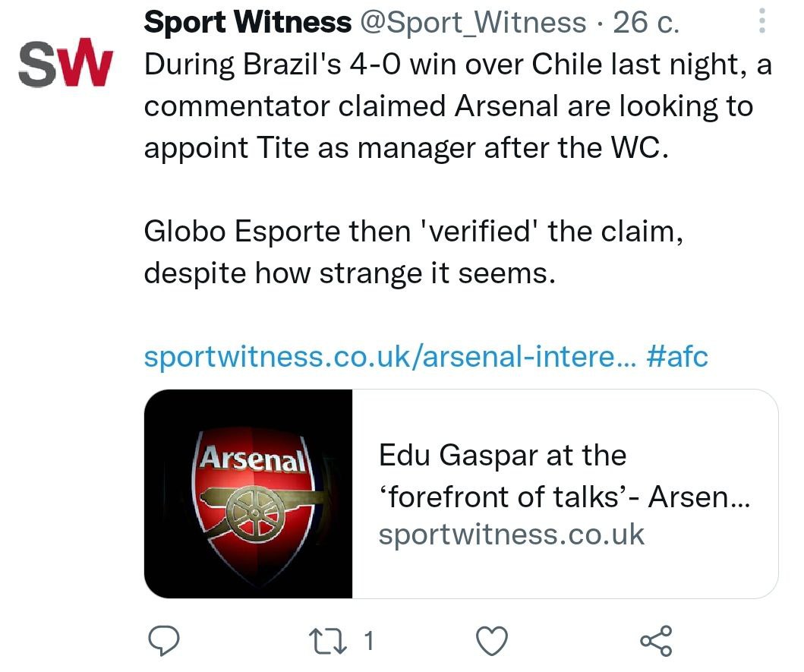Click the Sport Witness display name
The image size is (804, 672).
click(248, 24)
